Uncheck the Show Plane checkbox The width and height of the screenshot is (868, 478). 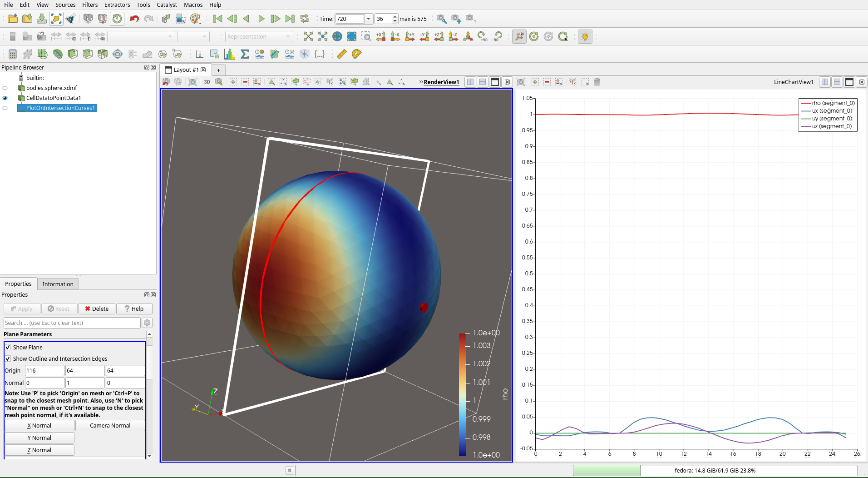point(8,347)
